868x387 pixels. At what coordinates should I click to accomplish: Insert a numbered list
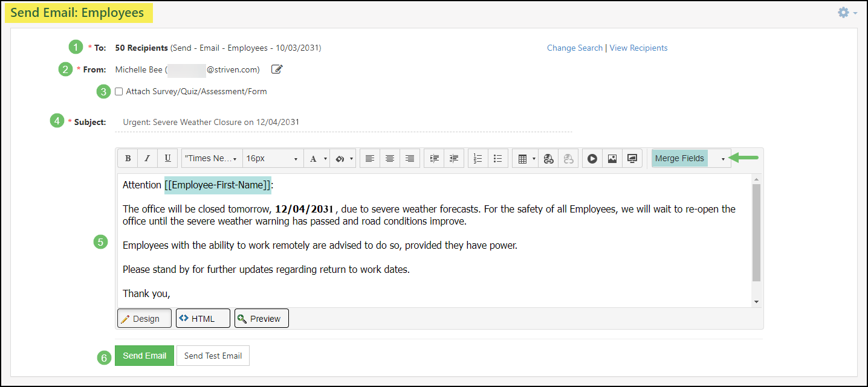(478, 158)
